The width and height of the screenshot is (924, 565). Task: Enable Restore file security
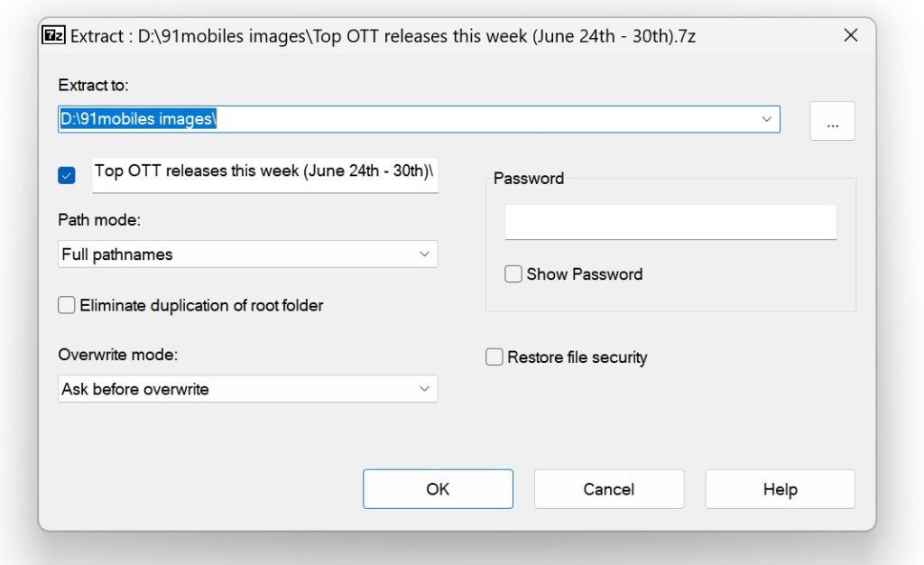[494, 357]
